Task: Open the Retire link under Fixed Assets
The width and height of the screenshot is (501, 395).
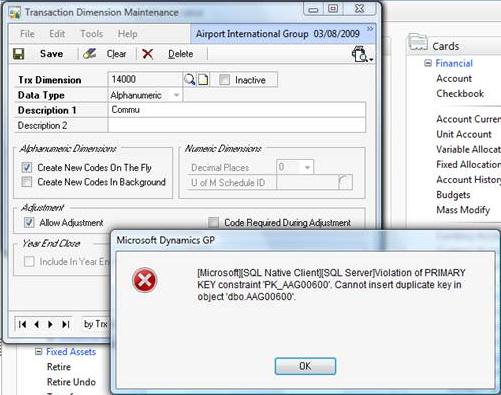Action: 59,367
